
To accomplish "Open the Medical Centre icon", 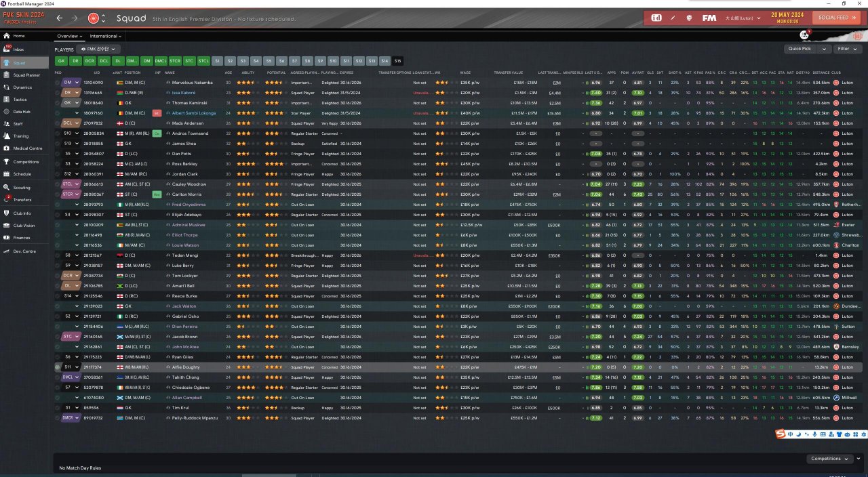I will click(7, 148).
